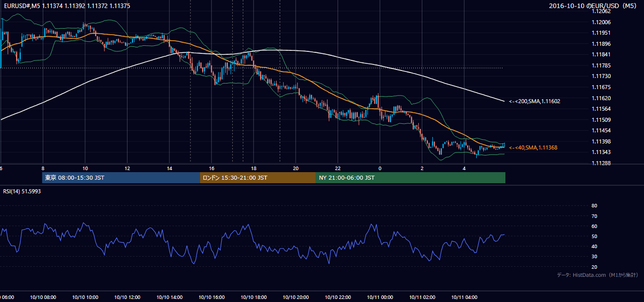Click hour tick 22 on the price chart axis
Screen dimensions: 644x302
point(338,168)
